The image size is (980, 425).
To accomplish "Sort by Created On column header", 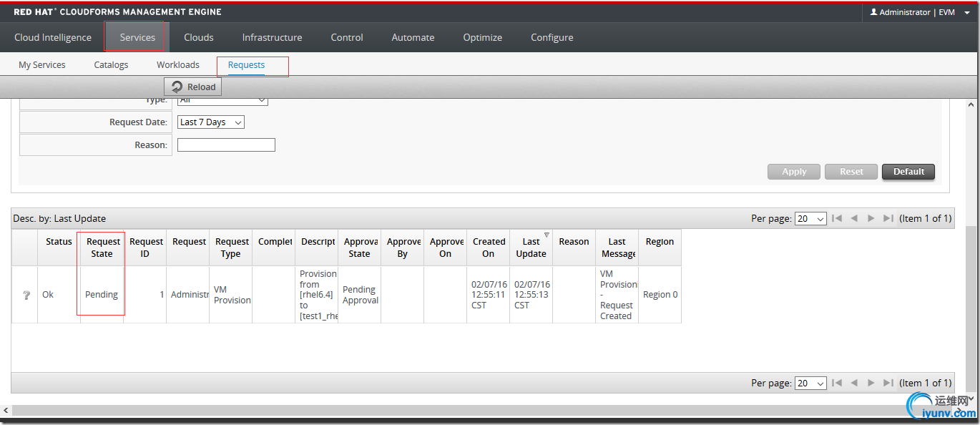I will click(x=489, y=248).
